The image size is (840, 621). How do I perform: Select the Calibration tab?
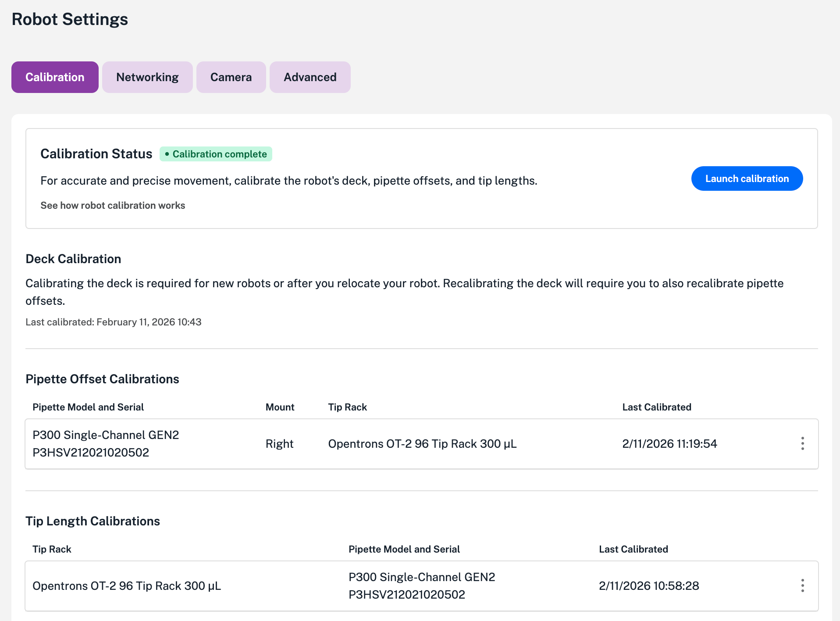point(55,77)
